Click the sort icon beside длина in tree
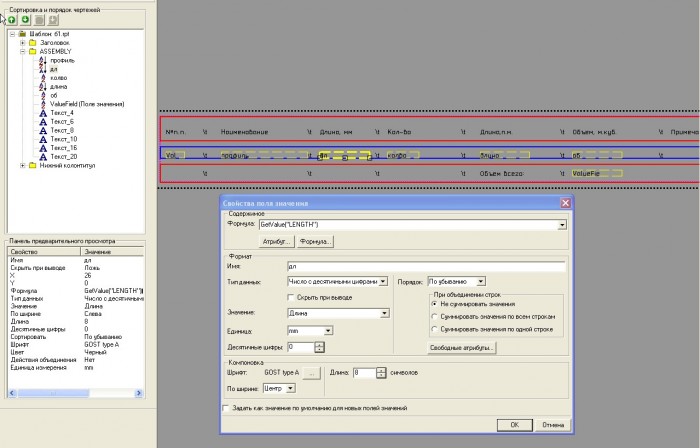This screenshot has height=448, width=700. pos(43,87)
